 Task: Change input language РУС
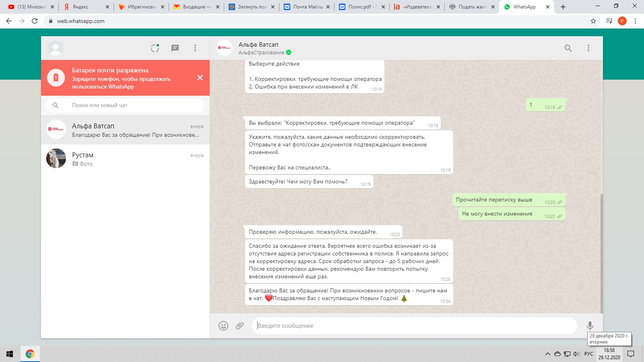589,354
